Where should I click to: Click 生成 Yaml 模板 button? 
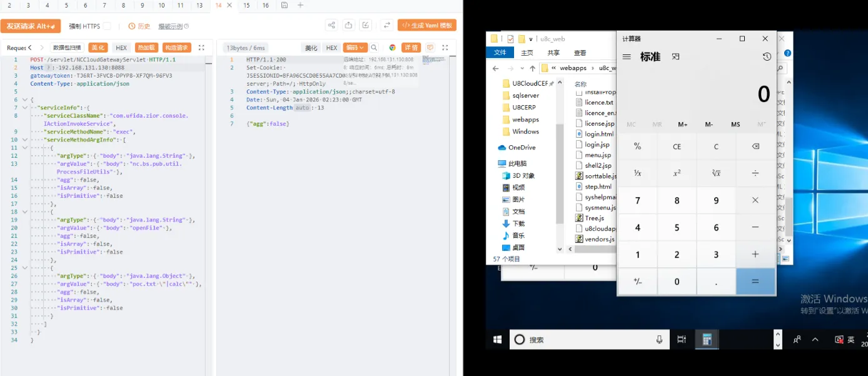[x=427, y=26]
